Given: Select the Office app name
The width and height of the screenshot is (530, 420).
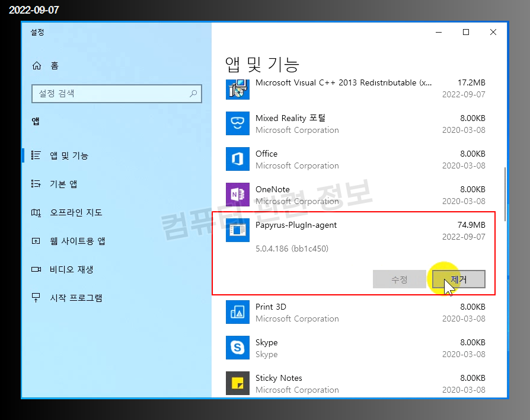Looking at the screenshot, I should point(266,154).
